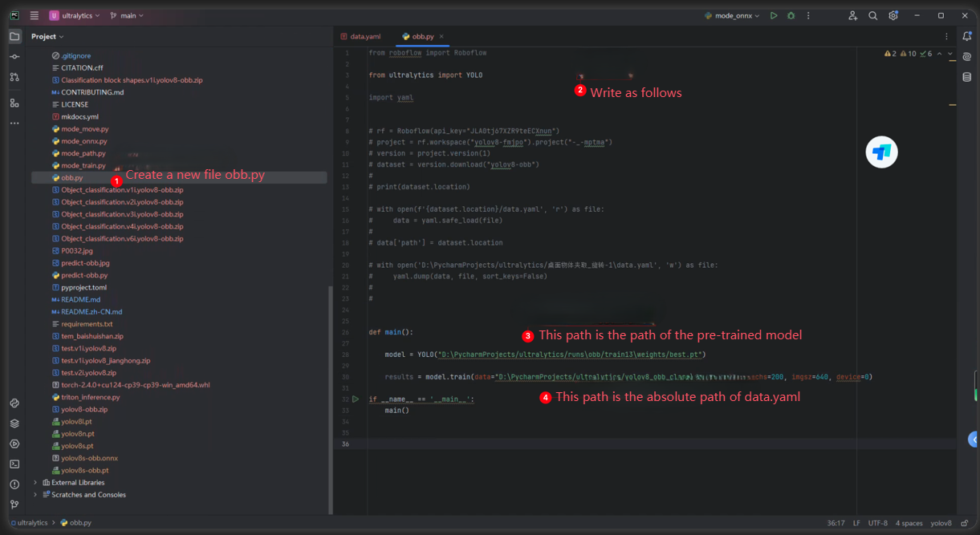Click the 36:17 cursor position indicator
The height and width of the screenshot is (535, 980).
click(x=836, y=523)
